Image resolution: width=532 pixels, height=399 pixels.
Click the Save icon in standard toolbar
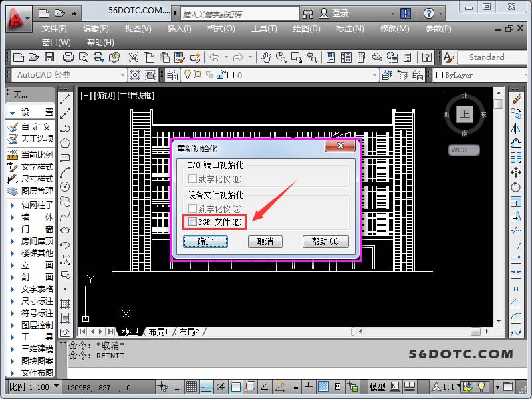49,57
